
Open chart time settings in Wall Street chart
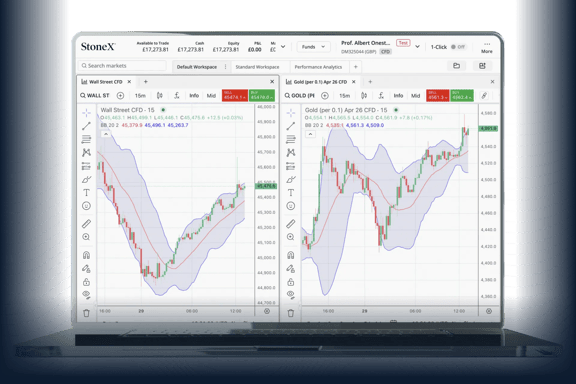tap(267, 311)
